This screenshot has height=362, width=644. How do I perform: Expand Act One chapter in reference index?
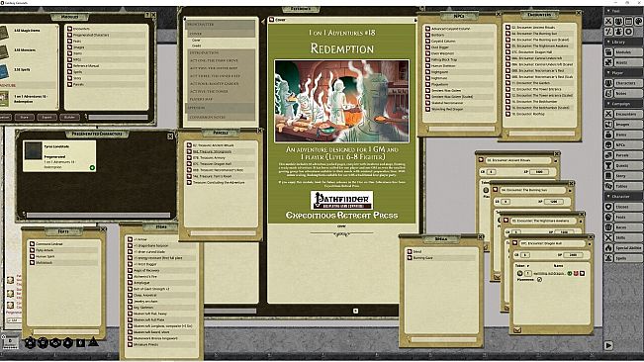pyautogui.click(x=221, y=60)
